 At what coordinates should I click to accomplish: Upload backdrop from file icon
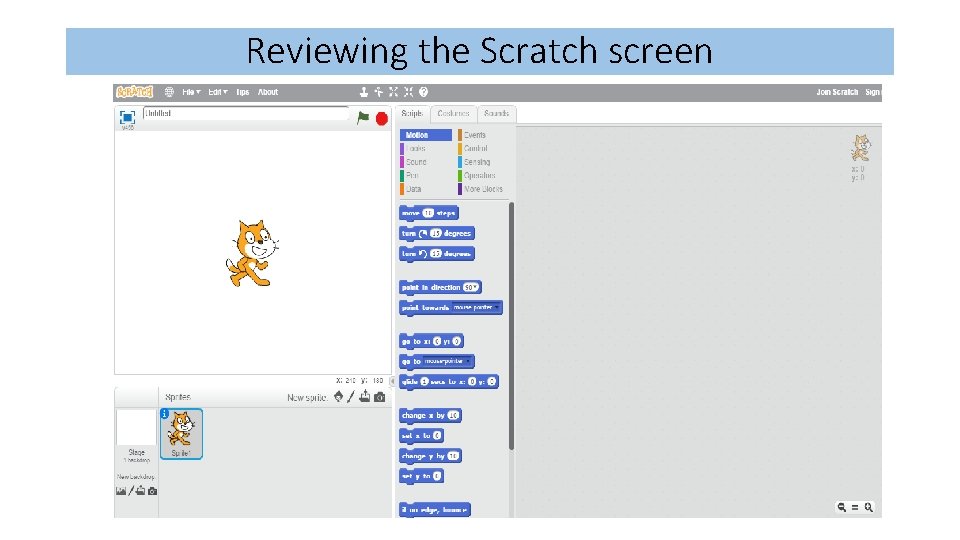click(x=140, y=491)
